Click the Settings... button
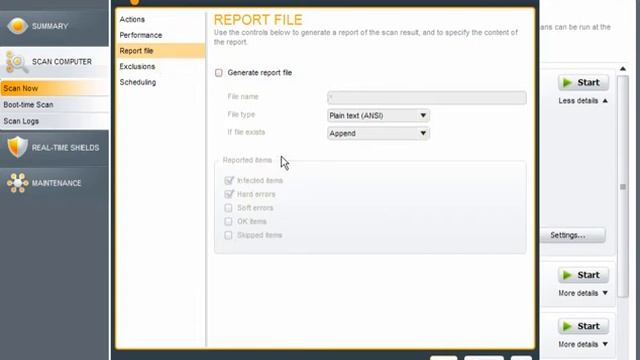This screenshot has height=360, width=640. point(573,235)
